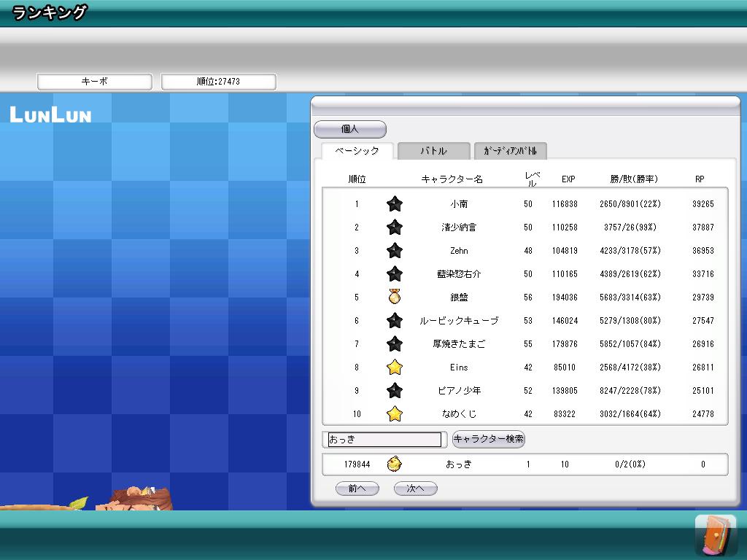747x560 pixels.
Task: Click the chick icon beside おっき result
Action: (395, 464)
